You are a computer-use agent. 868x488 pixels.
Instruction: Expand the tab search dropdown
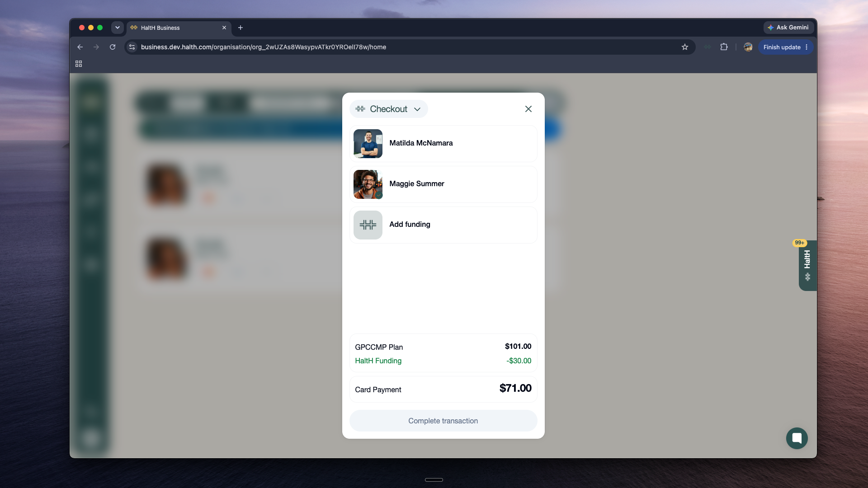coord(118,28)
